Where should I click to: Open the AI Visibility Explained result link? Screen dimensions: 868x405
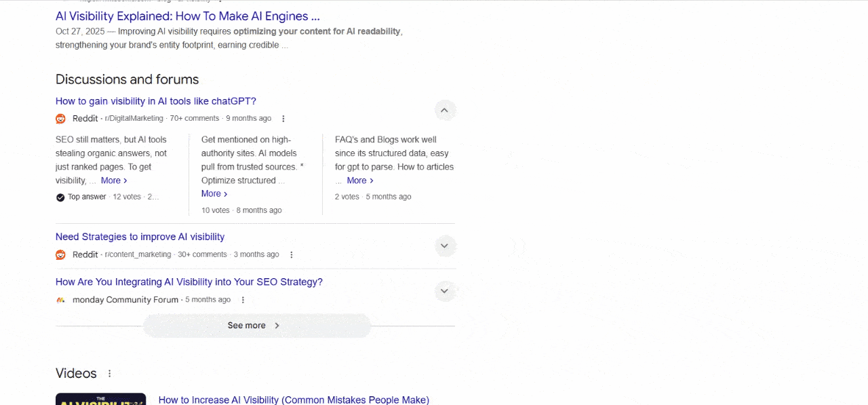(188, 16)
